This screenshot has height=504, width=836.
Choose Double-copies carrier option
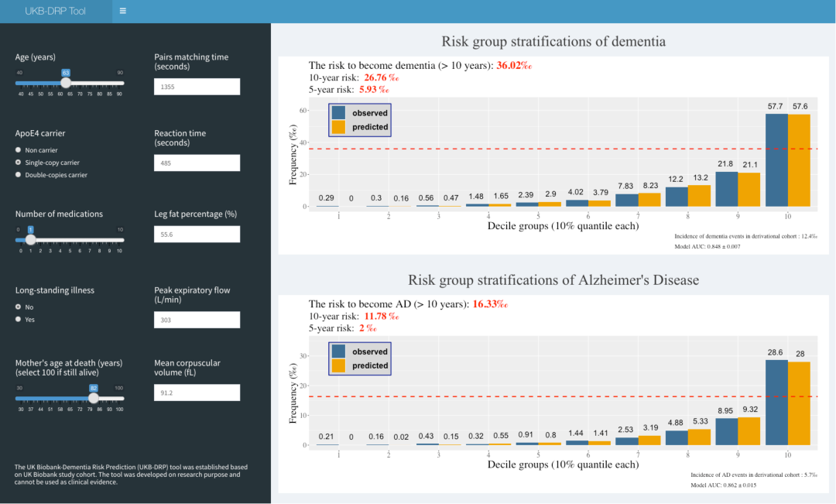coord(19,175)
